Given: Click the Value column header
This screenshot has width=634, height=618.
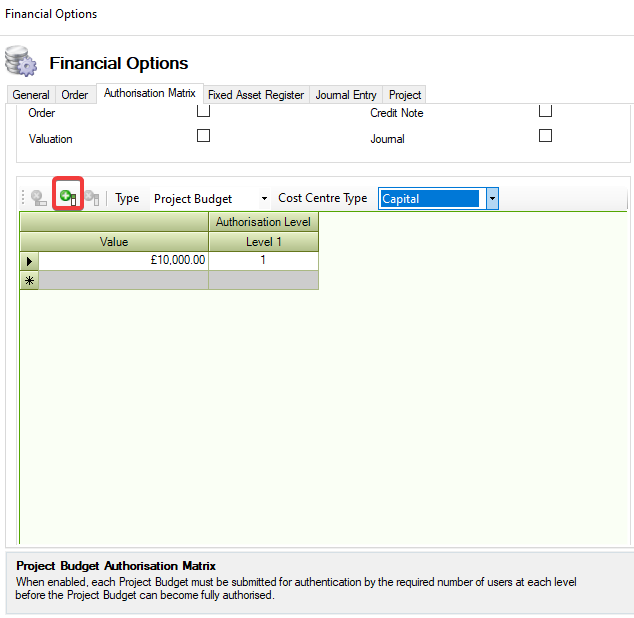Looking at the screenshot, I should pos(114,242).
